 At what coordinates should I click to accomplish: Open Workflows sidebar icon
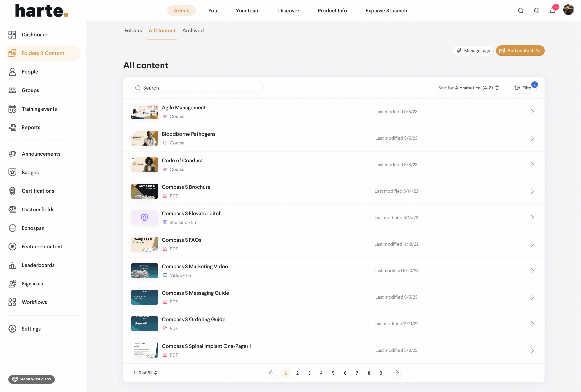(x=12, y=302)
